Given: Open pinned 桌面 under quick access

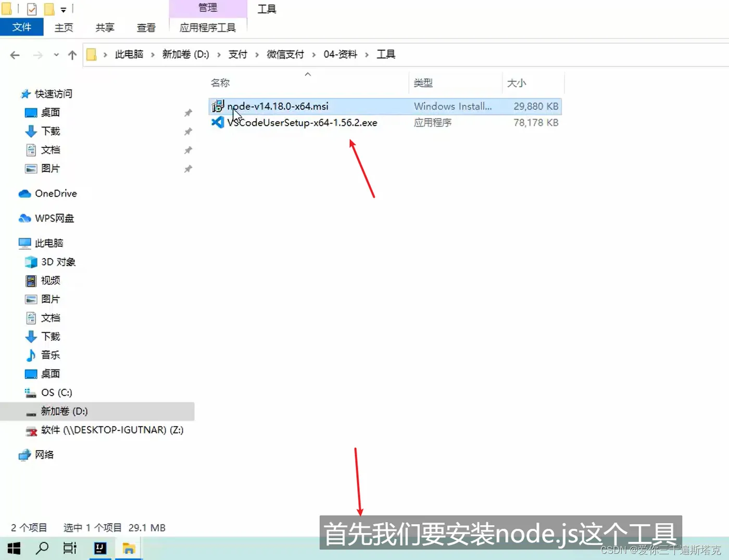Looking at the screenshot, I should click(50, 112).
